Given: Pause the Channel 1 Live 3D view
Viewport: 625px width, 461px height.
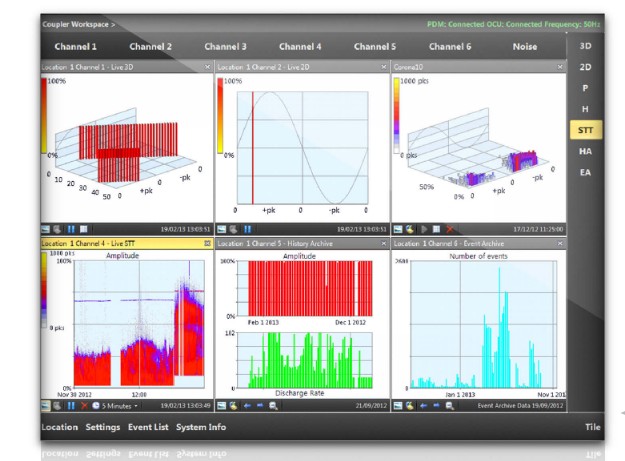Looking at the screenshot, I should [x=71, y=229].
